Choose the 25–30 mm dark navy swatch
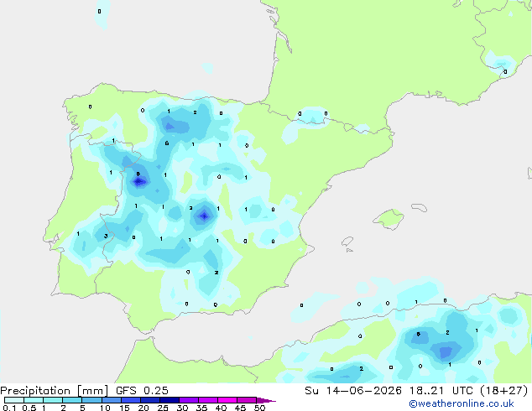The height and width of the screenshot is (411, 532). [x=170, y=400]
